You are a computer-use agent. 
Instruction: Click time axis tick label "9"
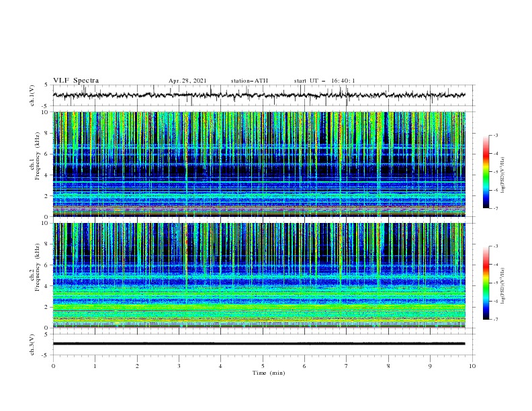(430, 366)
